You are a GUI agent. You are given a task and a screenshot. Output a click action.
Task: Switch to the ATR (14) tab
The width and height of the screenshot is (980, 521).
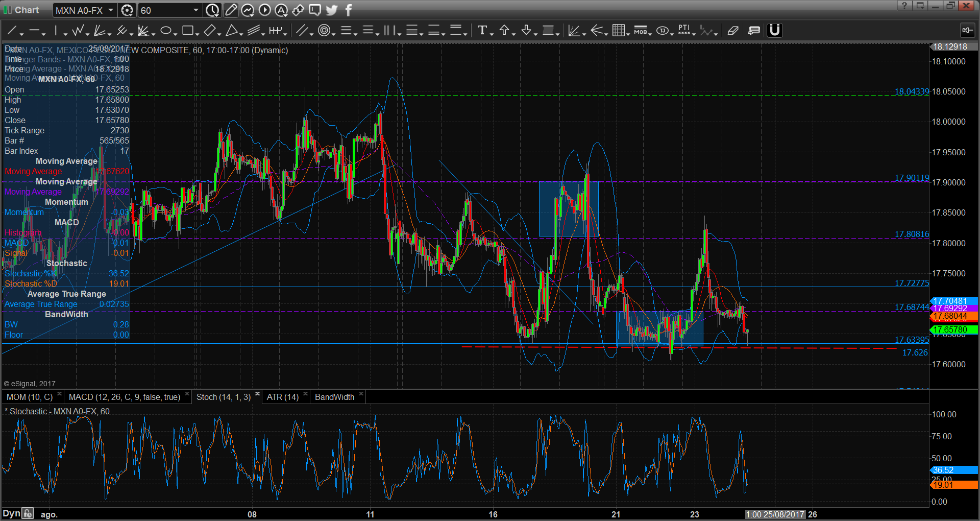[x=283, y=397]
